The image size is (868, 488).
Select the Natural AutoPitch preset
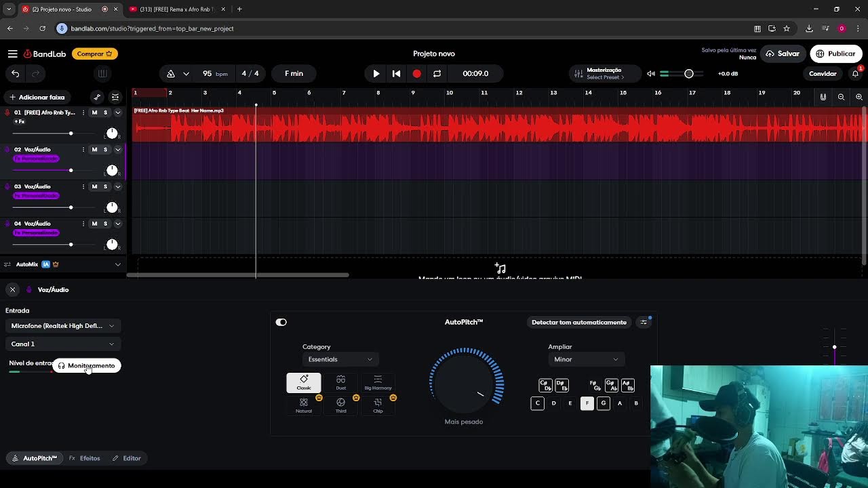304,405
